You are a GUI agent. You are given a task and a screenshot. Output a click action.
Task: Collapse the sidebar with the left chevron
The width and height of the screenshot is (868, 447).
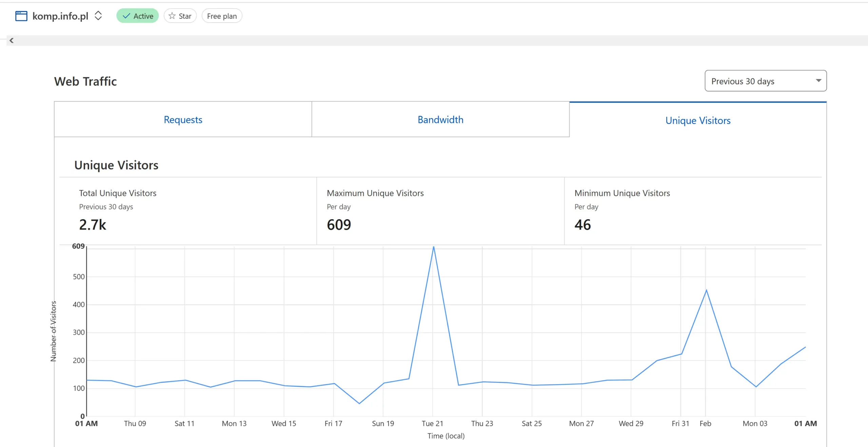(12, 40)
